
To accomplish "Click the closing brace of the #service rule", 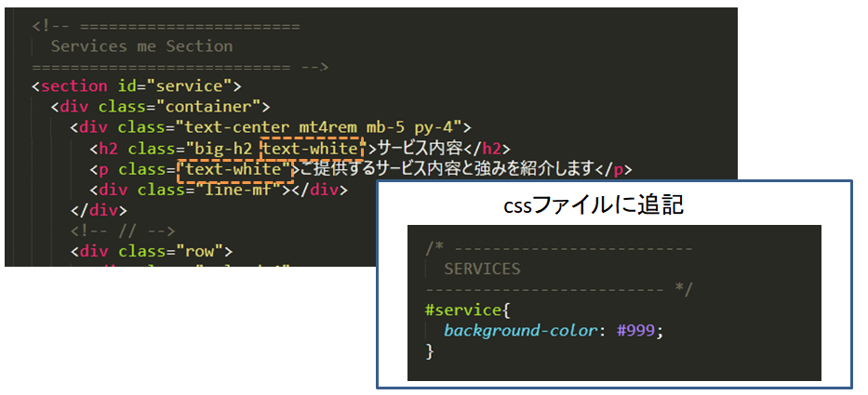I will [x=430, y=351].
